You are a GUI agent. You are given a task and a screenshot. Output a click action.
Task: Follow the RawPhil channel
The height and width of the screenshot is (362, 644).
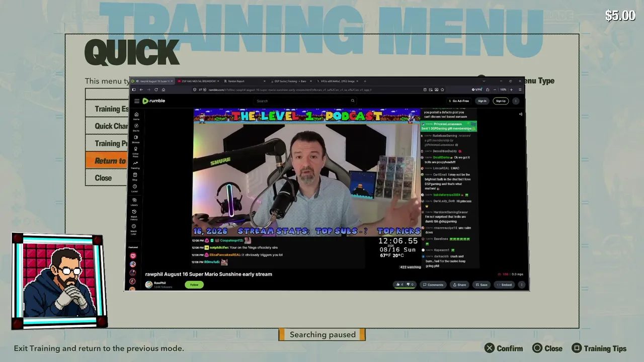click(194, 285)
